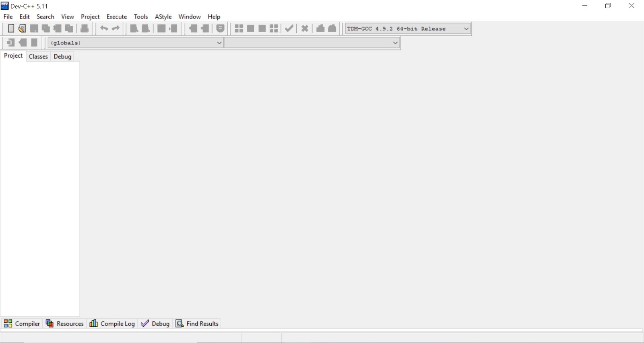Click the Delete Profiling Information icon
Screen dimensions: 644x343
coord(332,28)
